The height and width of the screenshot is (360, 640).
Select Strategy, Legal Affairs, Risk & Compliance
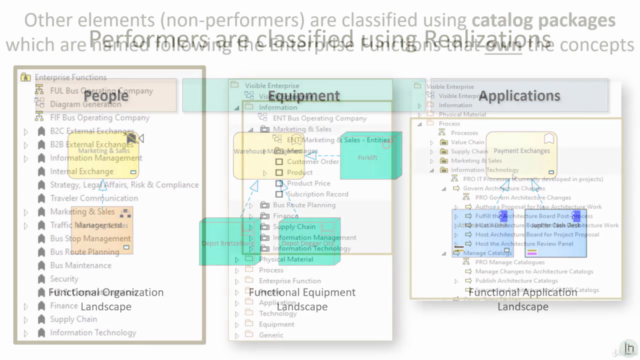coord(124,185)
